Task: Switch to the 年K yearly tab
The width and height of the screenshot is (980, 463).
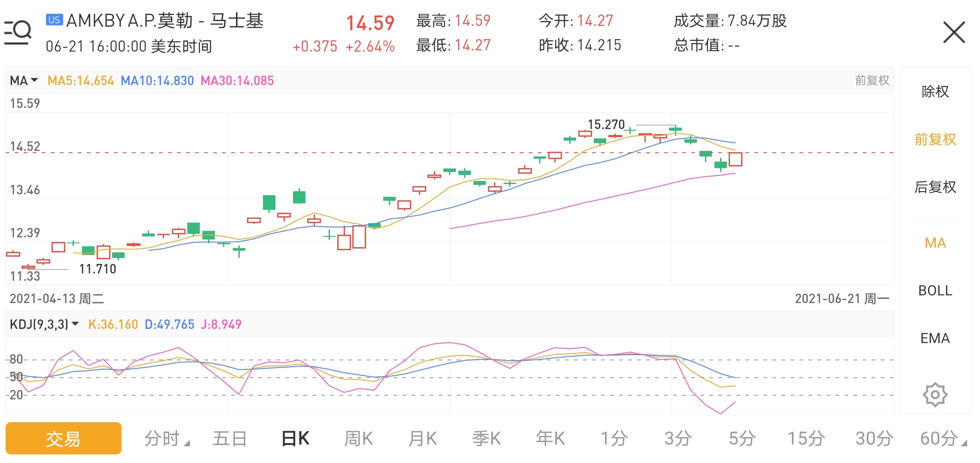Action: point(550,438)
